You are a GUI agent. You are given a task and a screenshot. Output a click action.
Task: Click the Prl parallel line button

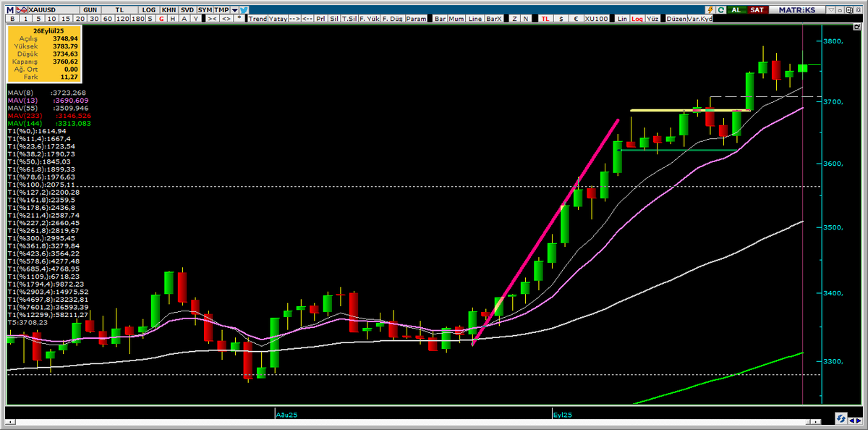coord(320,19)
